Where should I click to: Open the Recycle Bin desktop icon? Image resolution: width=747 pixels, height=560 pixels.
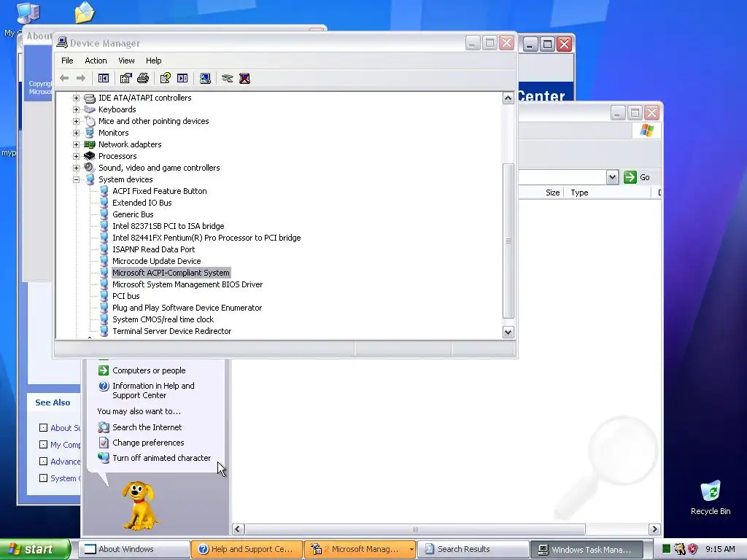[x=711, y=492]
